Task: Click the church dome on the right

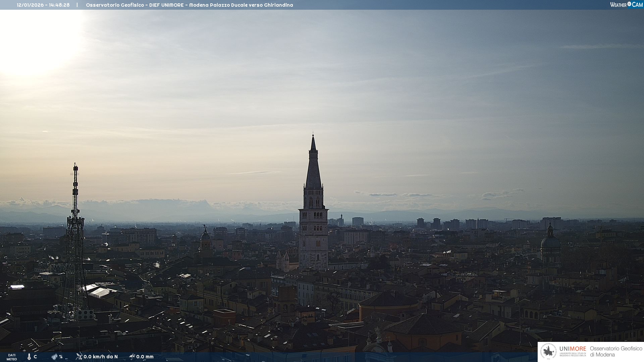Action: coord(550,242)
